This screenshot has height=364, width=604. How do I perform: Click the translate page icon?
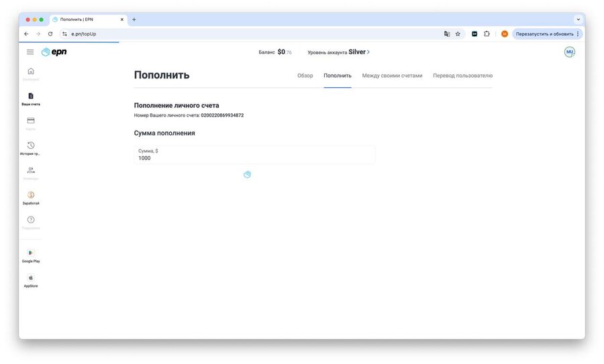click(x=447, y=34)
